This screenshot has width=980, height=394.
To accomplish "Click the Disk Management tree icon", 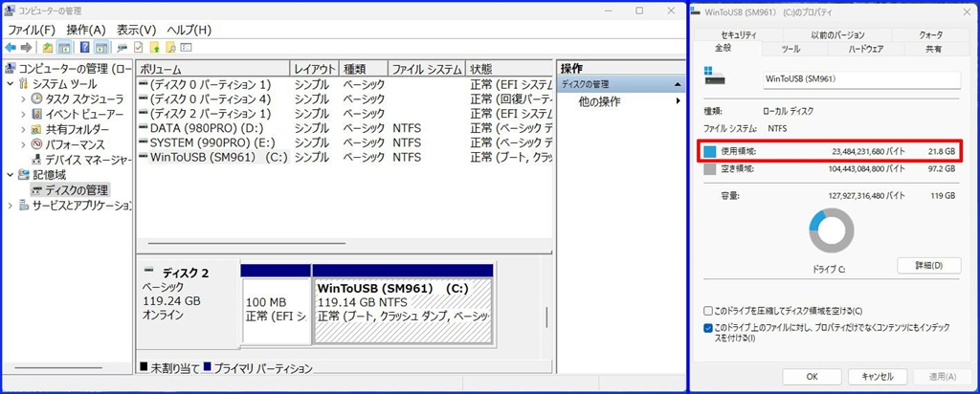I will click(x=37, y=189).
